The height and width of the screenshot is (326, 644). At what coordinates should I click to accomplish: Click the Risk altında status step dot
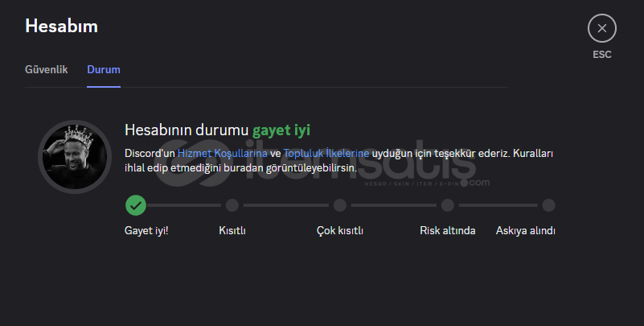(448, 205)
